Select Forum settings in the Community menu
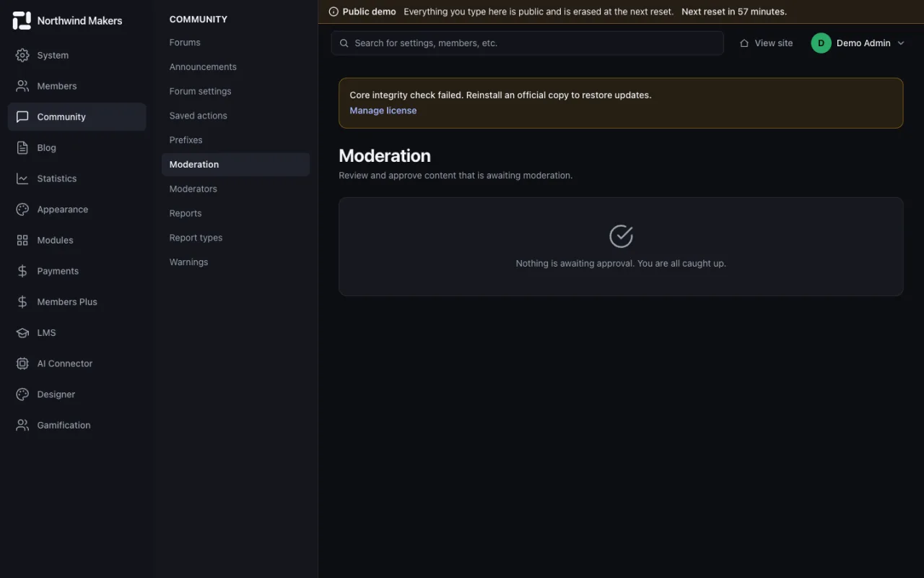Screen dimensions: 924x578 [x=235, y=91]
